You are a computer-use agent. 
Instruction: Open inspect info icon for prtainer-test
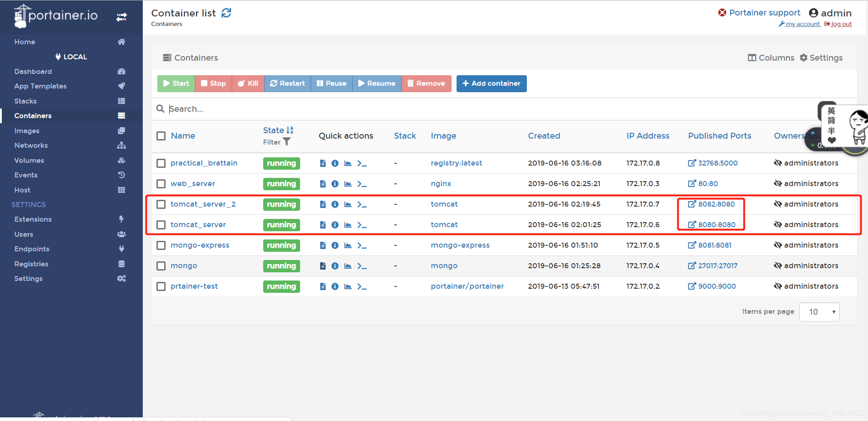(335, 286)
